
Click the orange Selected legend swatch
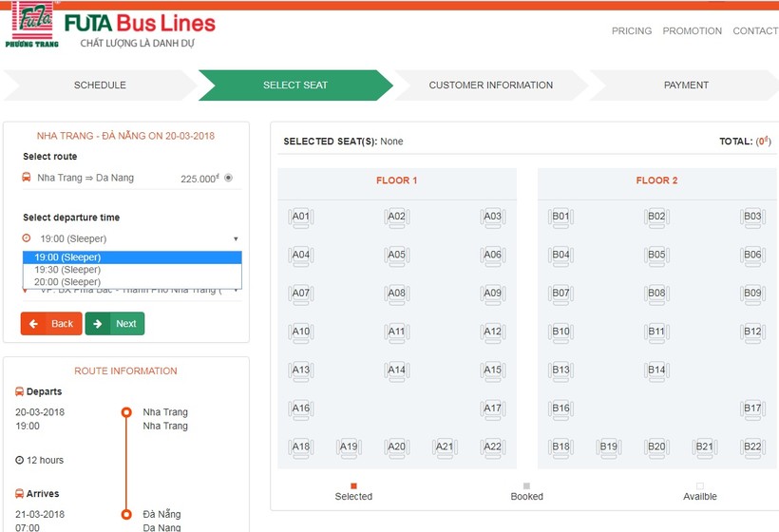point(353,486)
